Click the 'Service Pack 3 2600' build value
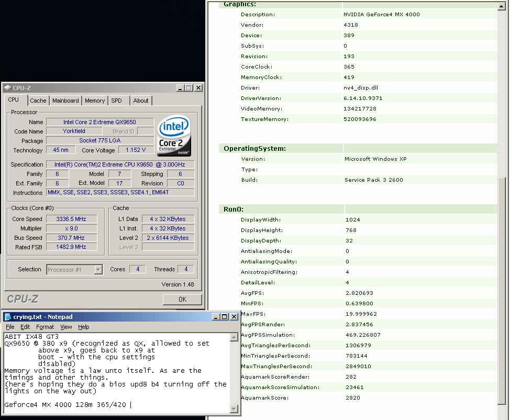Screen dimensions: 510x420 click(x=374, y=180)
